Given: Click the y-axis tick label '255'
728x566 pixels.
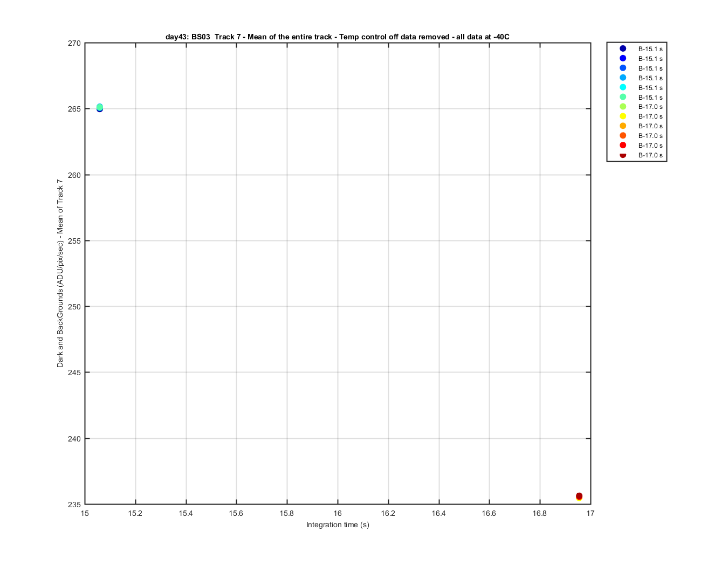Looking at the screenshot, I should pos(74,241).
